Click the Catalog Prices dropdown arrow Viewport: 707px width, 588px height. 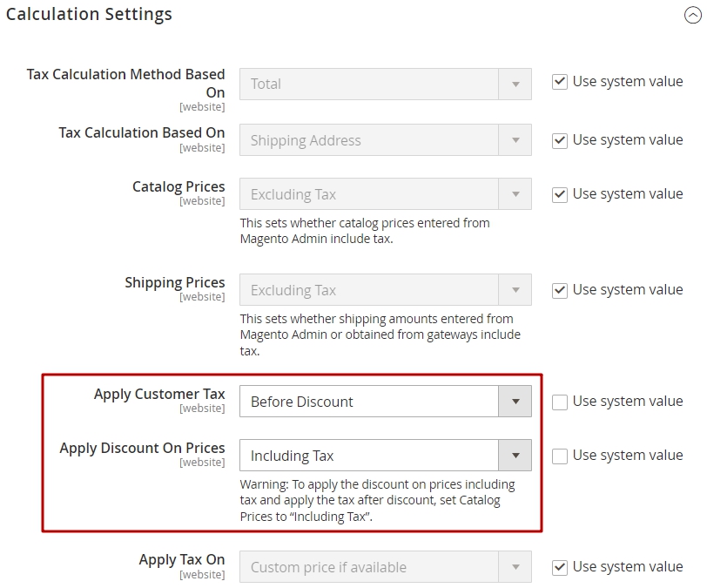[515, 194]
